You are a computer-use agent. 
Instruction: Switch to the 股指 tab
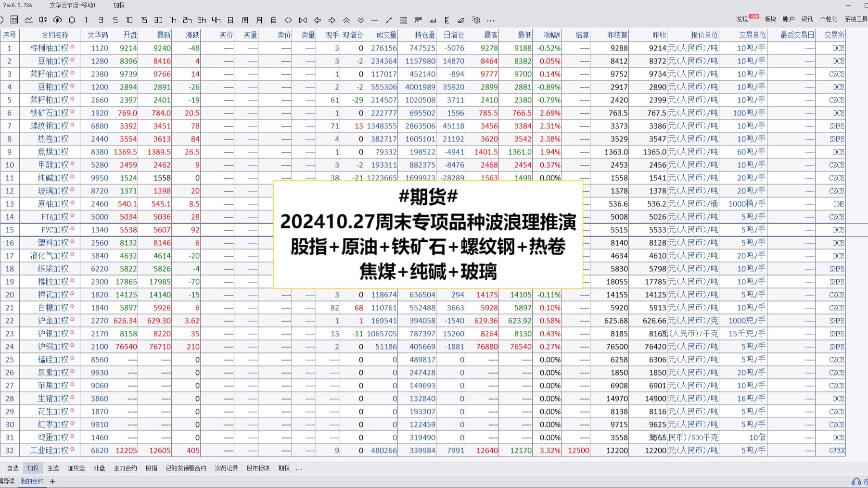(151, 468)
